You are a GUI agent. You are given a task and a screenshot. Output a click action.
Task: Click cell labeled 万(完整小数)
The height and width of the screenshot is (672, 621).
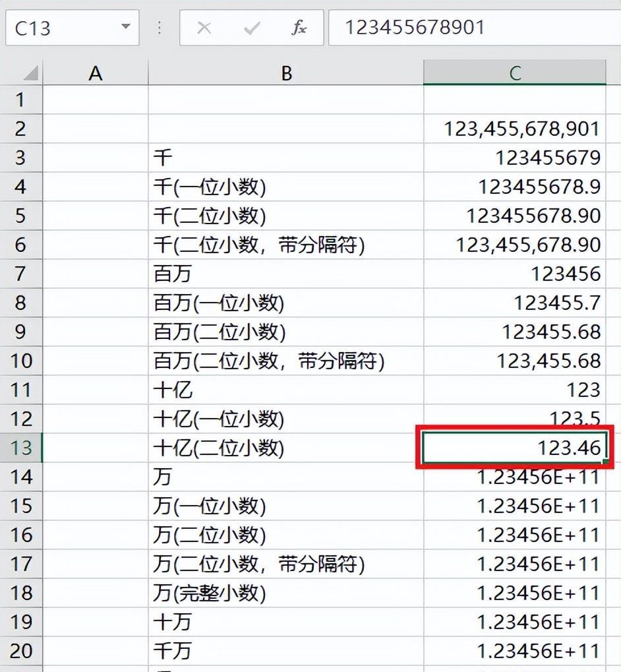pos(286,593)
